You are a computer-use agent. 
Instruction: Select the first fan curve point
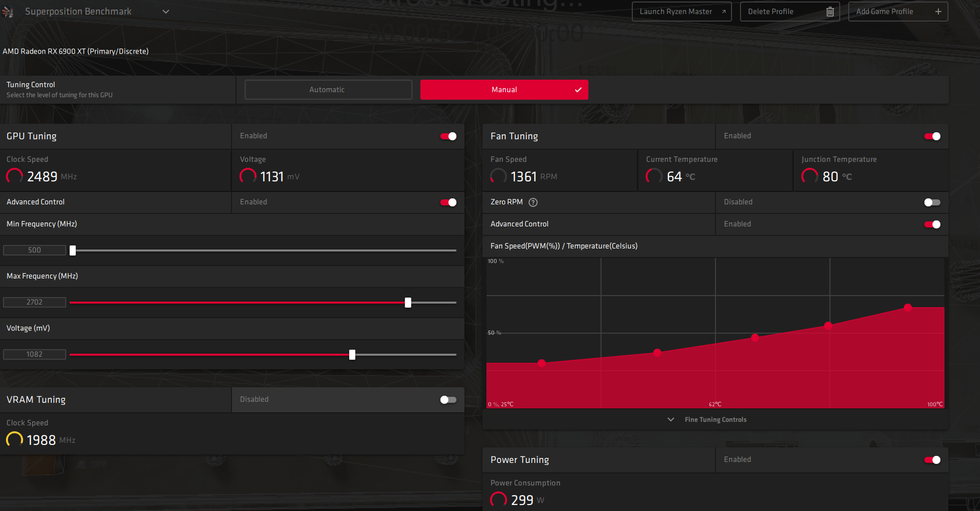542,363
